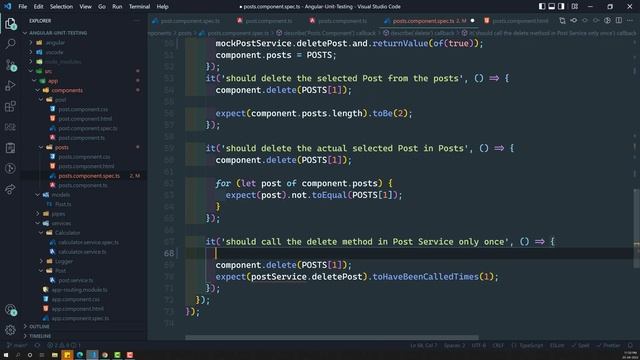Open the Accounts icon in activity bar

tap(10, 310)
